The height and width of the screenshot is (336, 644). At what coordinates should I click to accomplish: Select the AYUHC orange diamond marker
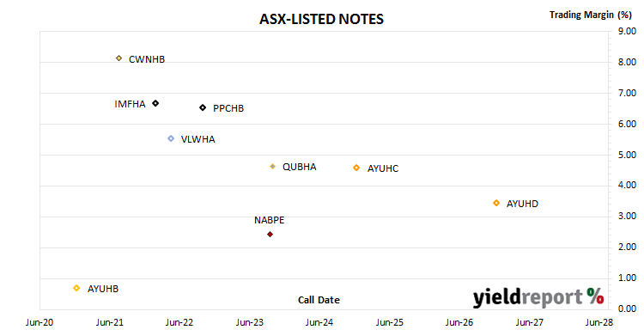pyautogui.click(x=356, y=168)
